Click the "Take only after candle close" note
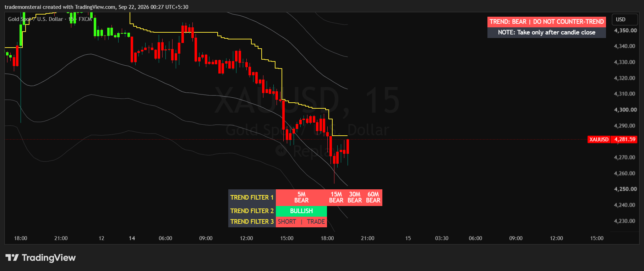The image size is (644, 271). 547,32
